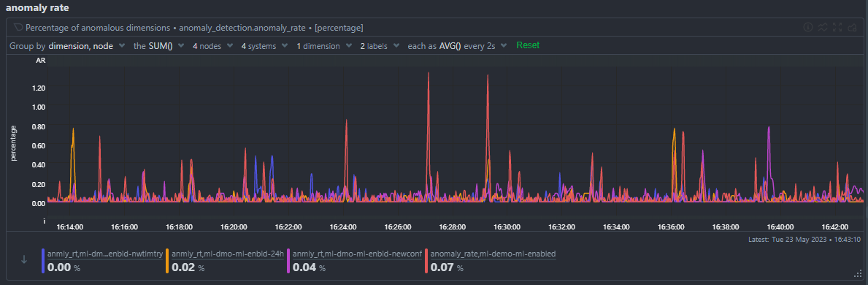Screen dimensions: 868x285
Task: Click the chart type line-graph icon
Action: [823, 27]
